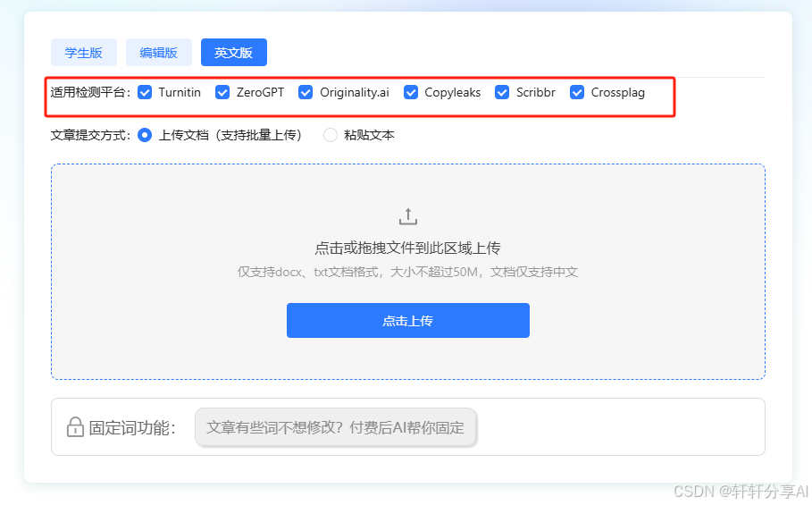The height and width of the screenshot is (505, 812).
Task: Disable the Crossplag checkbox
Action: coord(577,93)
